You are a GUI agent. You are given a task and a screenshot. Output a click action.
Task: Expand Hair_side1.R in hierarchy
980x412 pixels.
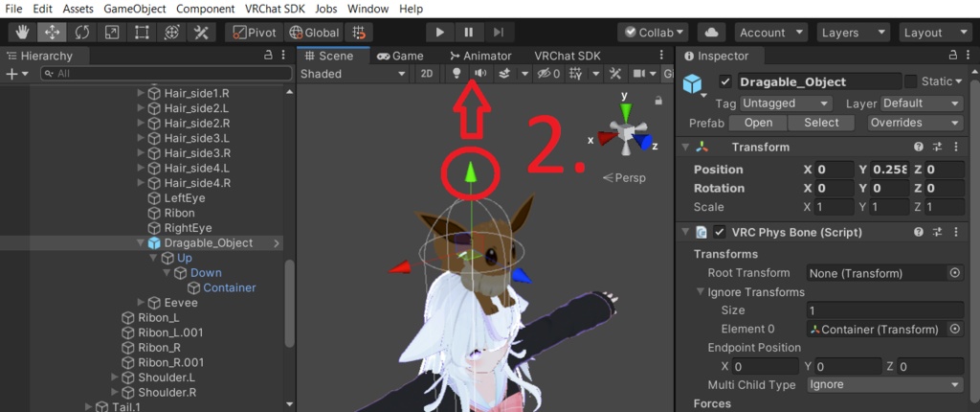click(141, 93)
